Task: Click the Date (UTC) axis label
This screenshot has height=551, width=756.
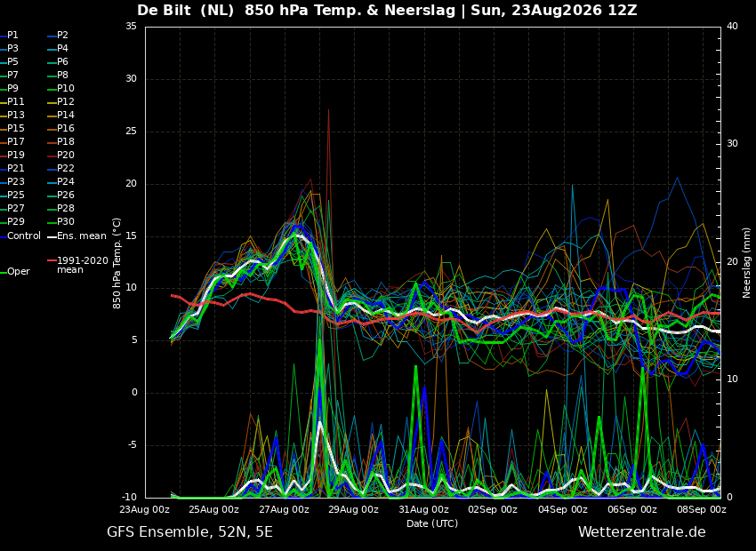Action: click(432, 523)
